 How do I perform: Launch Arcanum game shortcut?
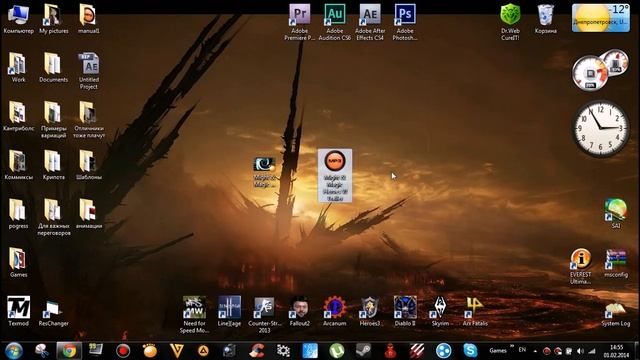click(x=335, y=311)
